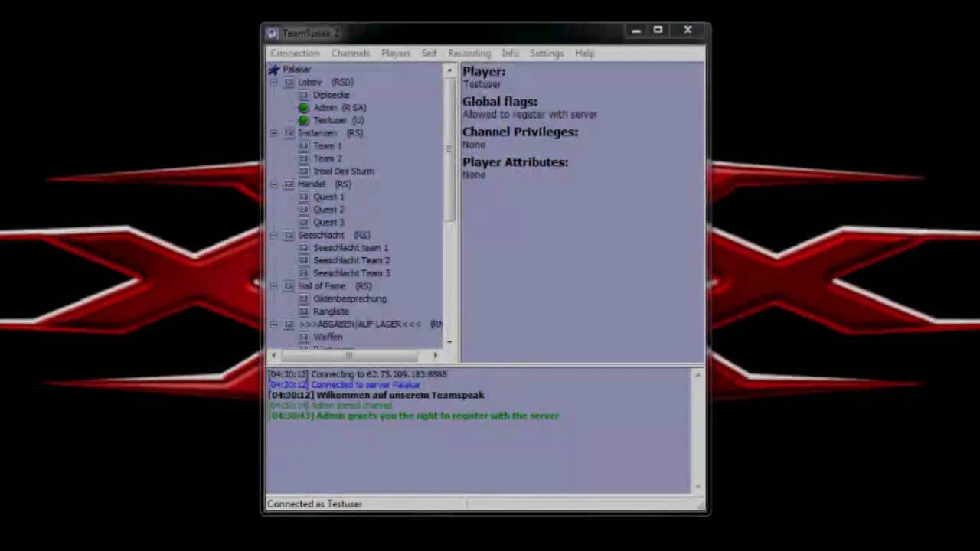Click the Lobby channel icon
The image size is (980, 551).
pos(289,82)
